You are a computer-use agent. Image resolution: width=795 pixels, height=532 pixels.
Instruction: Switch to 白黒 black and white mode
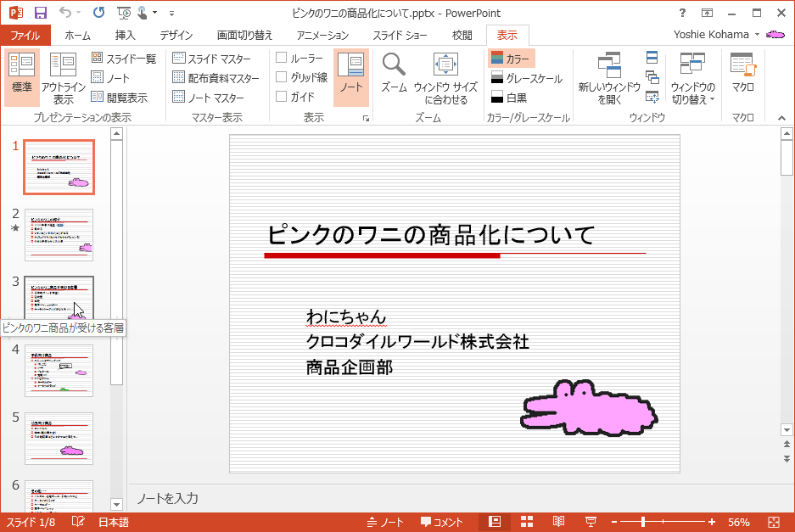[510, 98]
